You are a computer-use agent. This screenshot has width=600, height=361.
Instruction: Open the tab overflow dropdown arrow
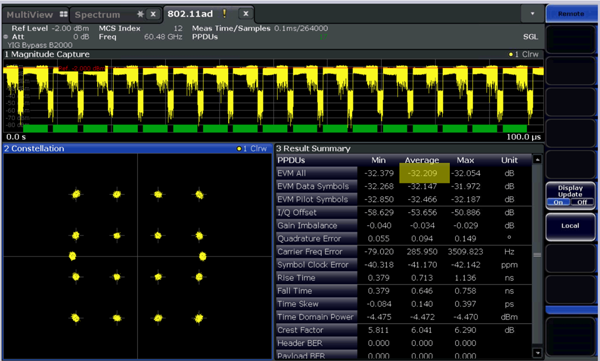tap(532, 14)
